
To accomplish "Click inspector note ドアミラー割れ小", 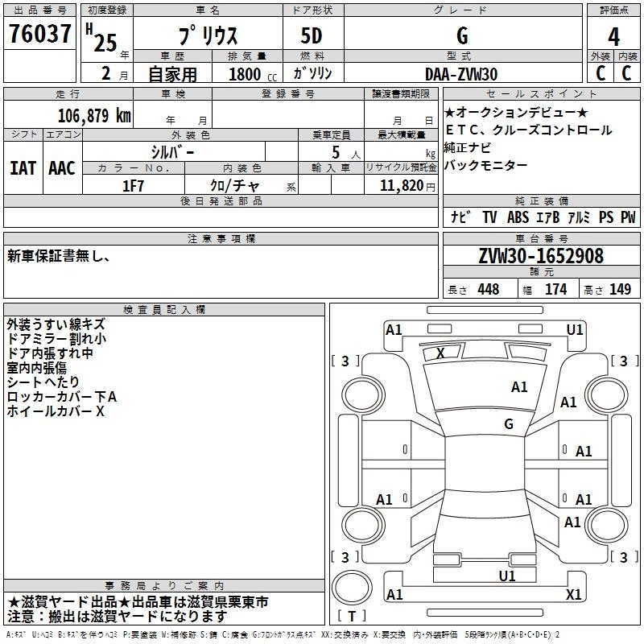I will tap(56, 338).
